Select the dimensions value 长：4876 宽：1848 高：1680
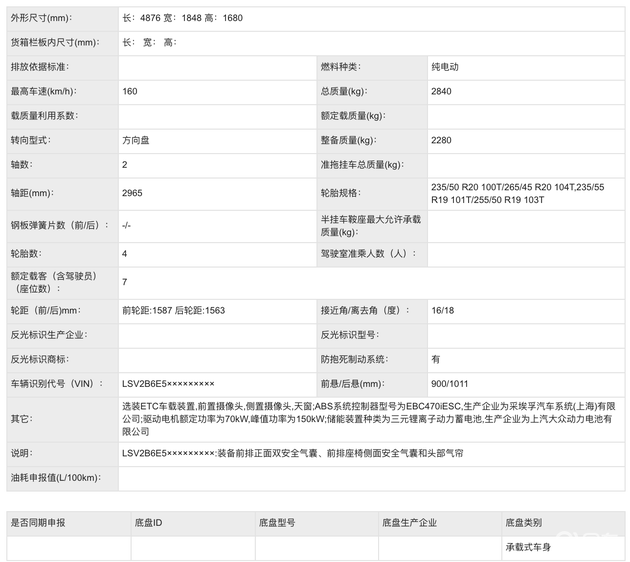Viewport: 630px width, 562px height. [182, 18]
